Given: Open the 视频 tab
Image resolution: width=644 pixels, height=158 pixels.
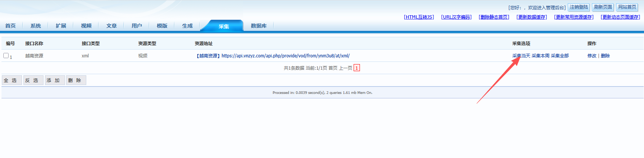Looking at the screenshot, I should [x=86, y=26].
